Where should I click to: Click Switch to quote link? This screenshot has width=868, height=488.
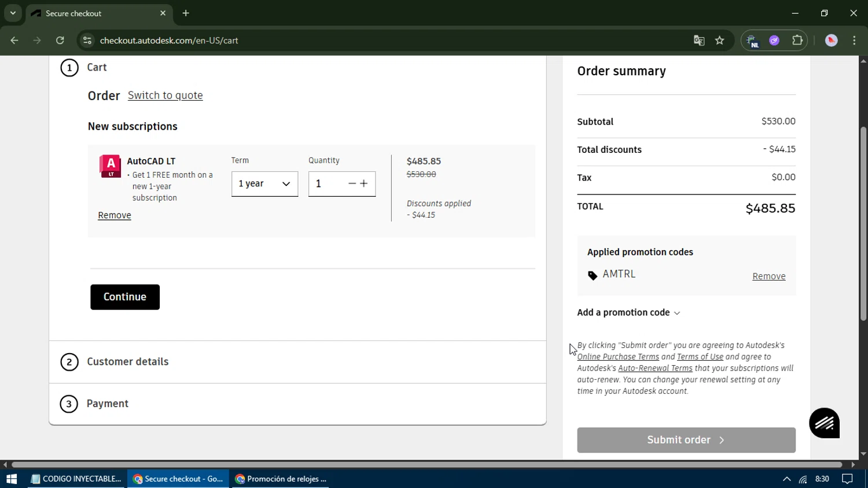click(x=165, y=96)
